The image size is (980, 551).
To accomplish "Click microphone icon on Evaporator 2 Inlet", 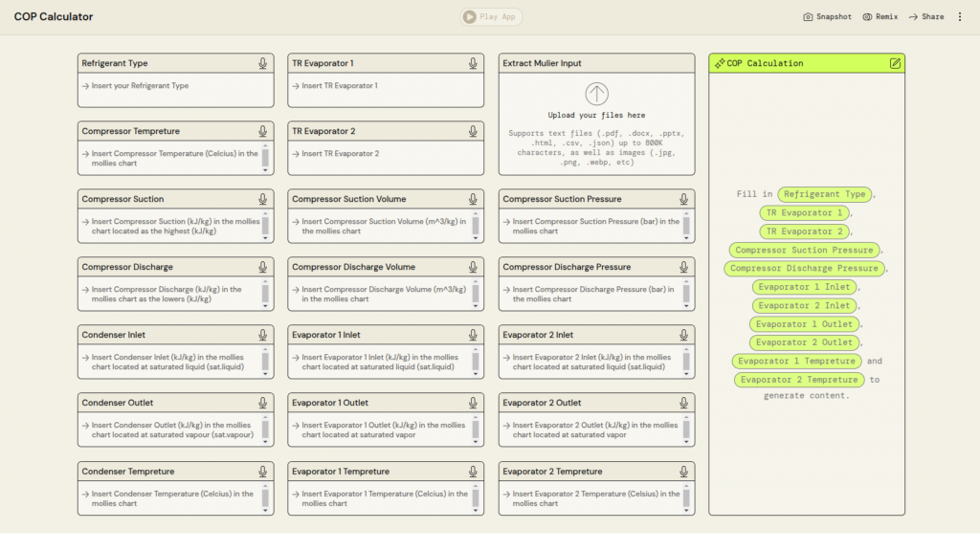I will [x=683, y=335].
